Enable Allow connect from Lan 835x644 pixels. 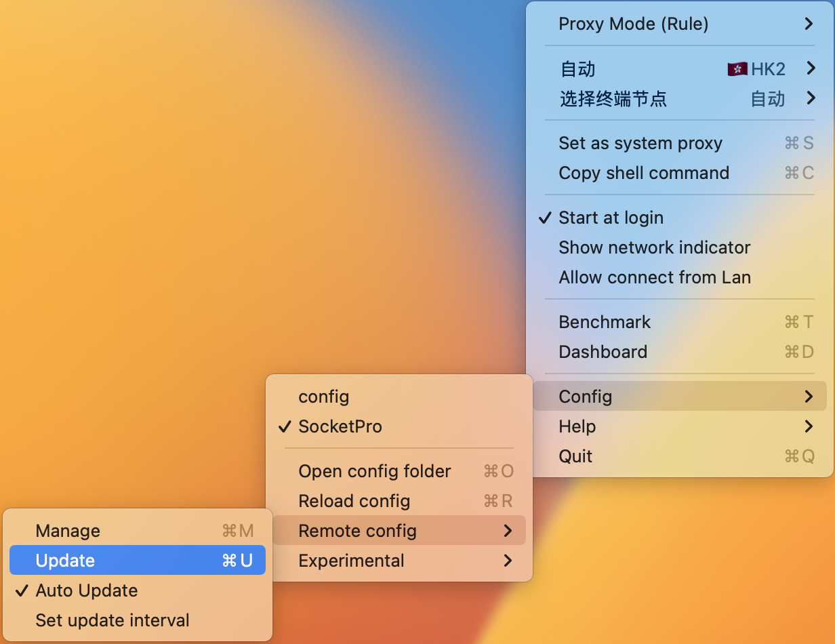point(680,277)
